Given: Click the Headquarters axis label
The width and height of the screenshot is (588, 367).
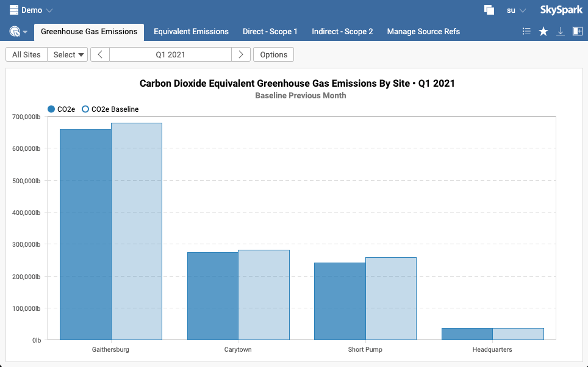Looking at the screenshot, I should 492,349.
